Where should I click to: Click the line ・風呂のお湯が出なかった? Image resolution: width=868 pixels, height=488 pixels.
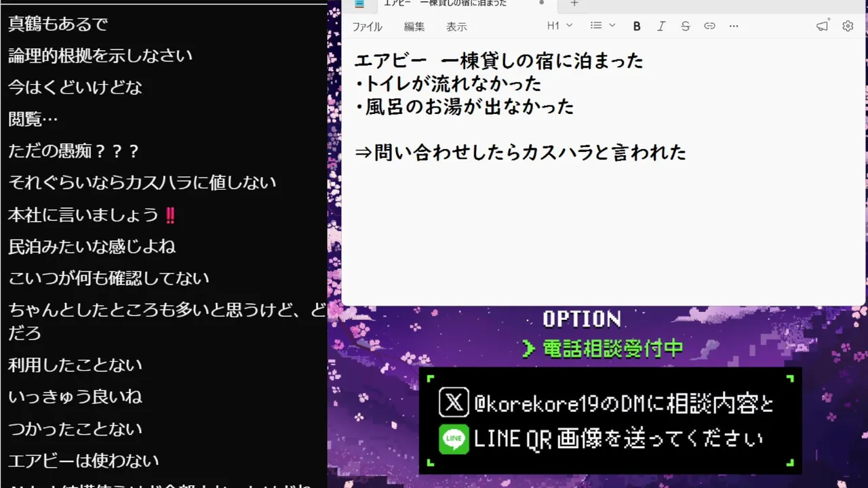pos(465,106)
